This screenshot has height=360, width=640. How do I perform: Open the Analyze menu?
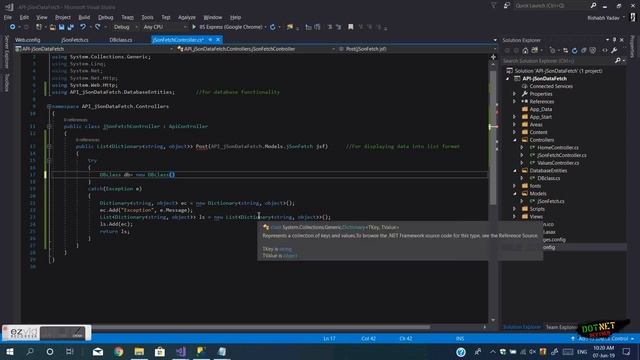tap(187, 18)
